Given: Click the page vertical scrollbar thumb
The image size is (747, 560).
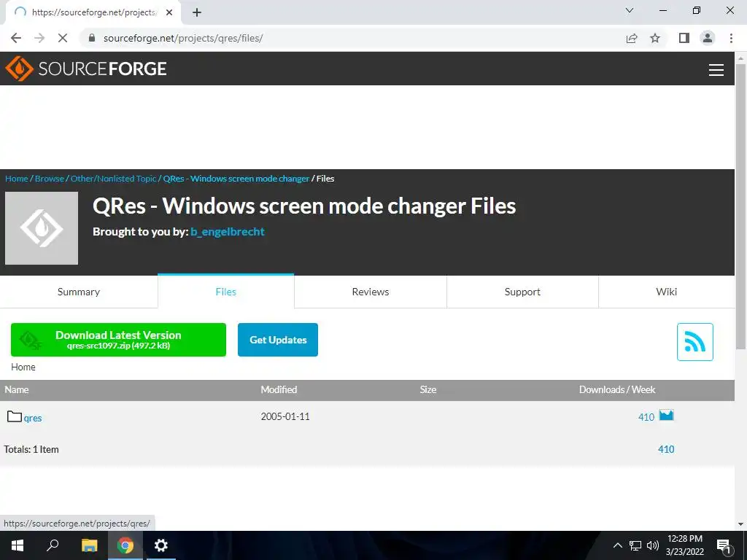Looking at the screenshot, I should 741,205.
